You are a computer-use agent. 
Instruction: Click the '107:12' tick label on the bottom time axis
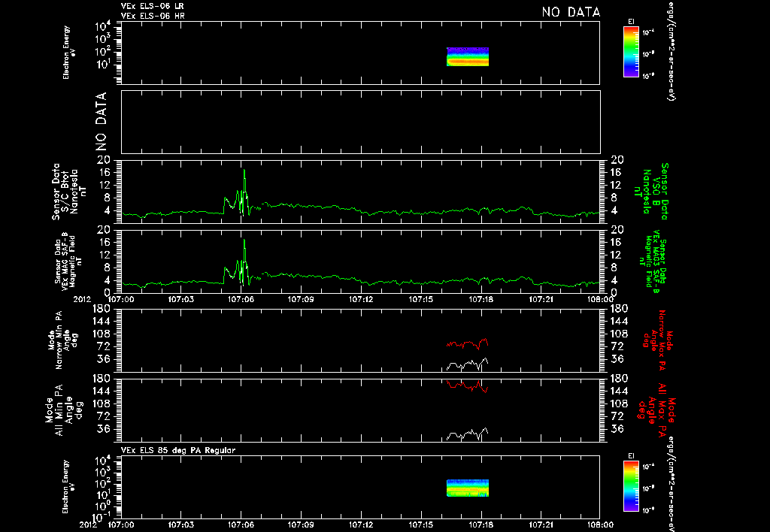pyautogui.click(x=361, y=524)
